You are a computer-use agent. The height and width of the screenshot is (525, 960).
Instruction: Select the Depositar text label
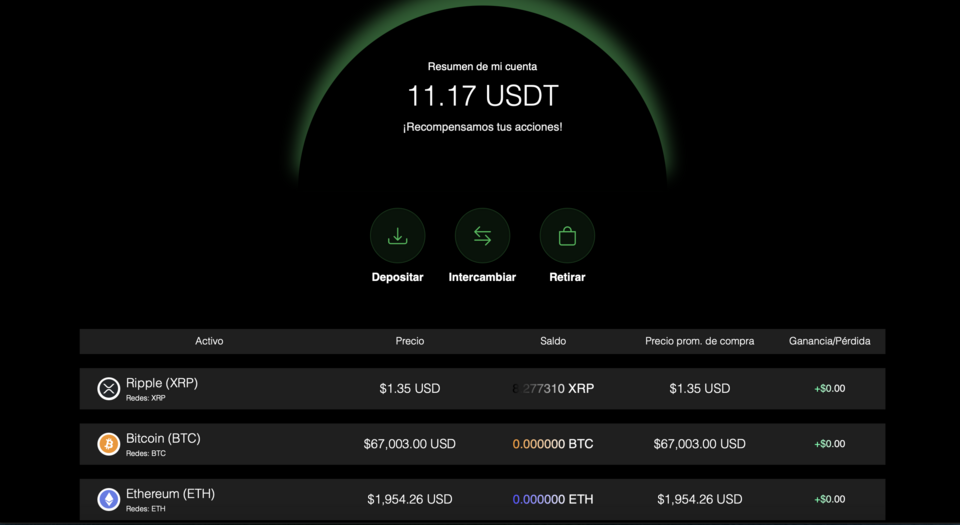pos(397,277)
